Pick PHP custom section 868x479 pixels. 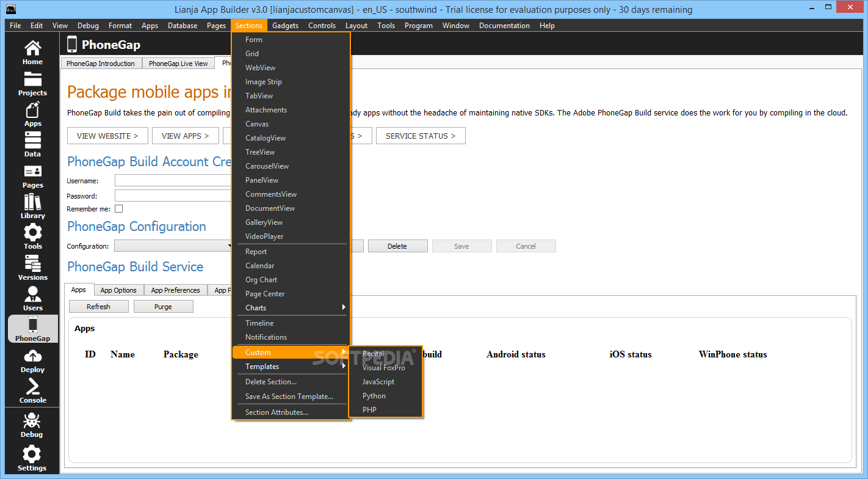(385, 410)
